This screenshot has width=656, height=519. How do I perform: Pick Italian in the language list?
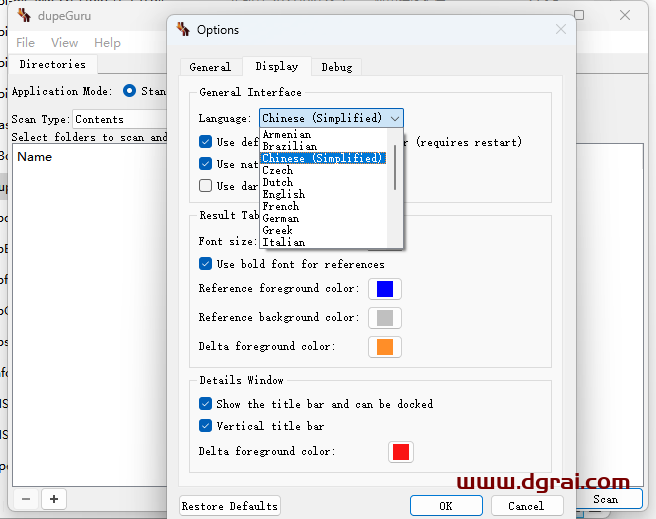pos(323,242)
